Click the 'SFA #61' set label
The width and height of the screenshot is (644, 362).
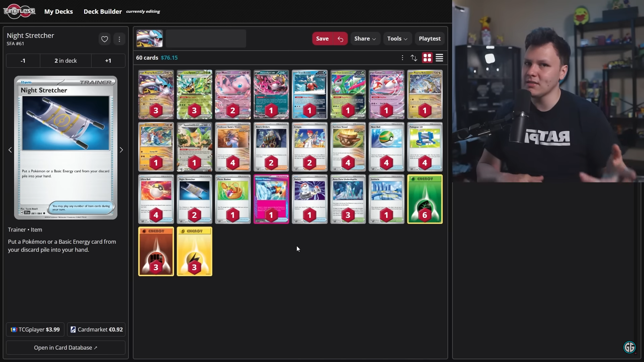point(15,44)
